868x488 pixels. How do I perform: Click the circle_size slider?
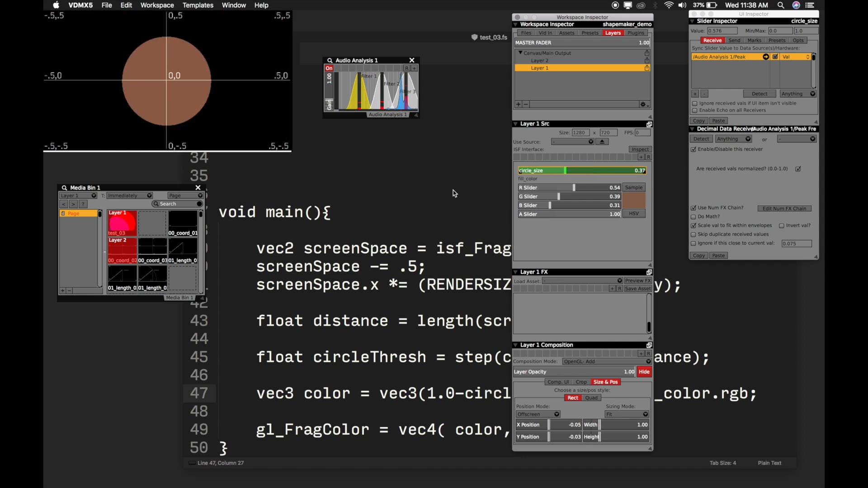pos(582,170)
